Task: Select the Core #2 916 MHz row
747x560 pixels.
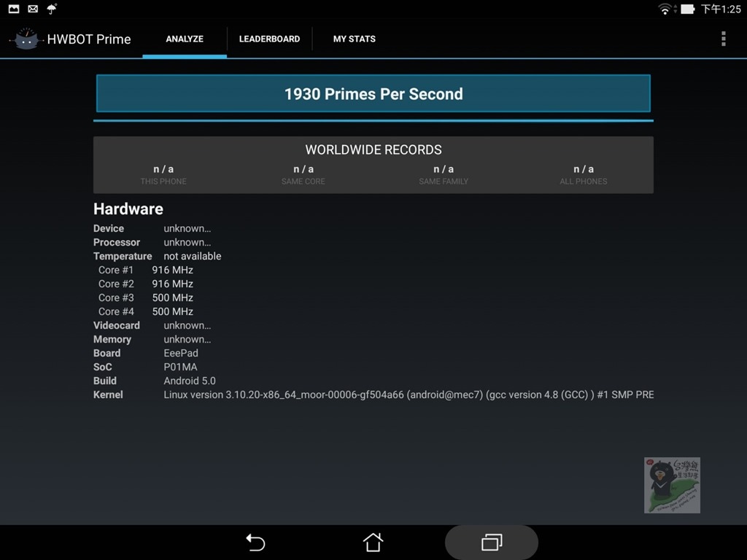Action: point(146,284)
